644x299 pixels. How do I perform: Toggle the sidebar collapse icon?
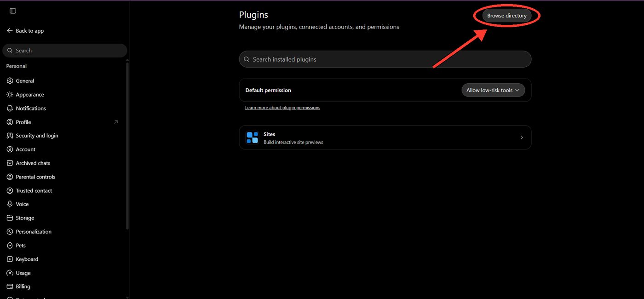coord(13,11)
